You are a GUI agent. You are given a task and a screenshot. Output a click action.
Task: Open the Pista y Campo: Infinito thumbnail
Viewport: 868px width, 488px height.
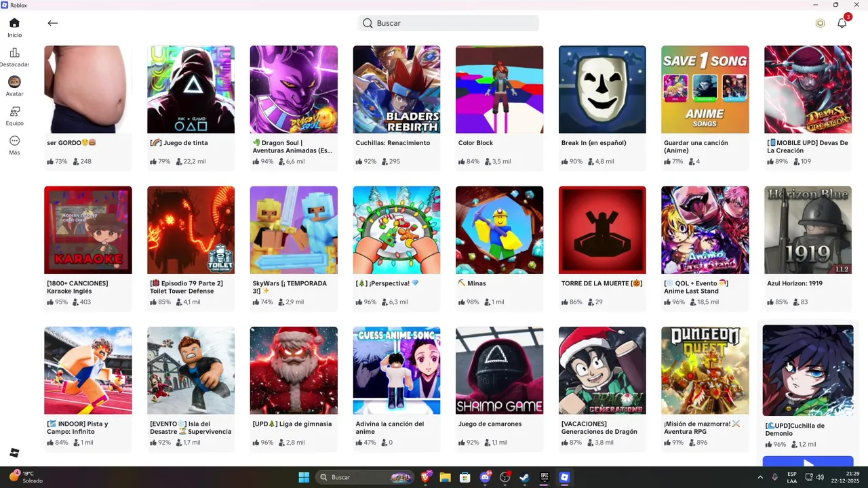[88, 370]
